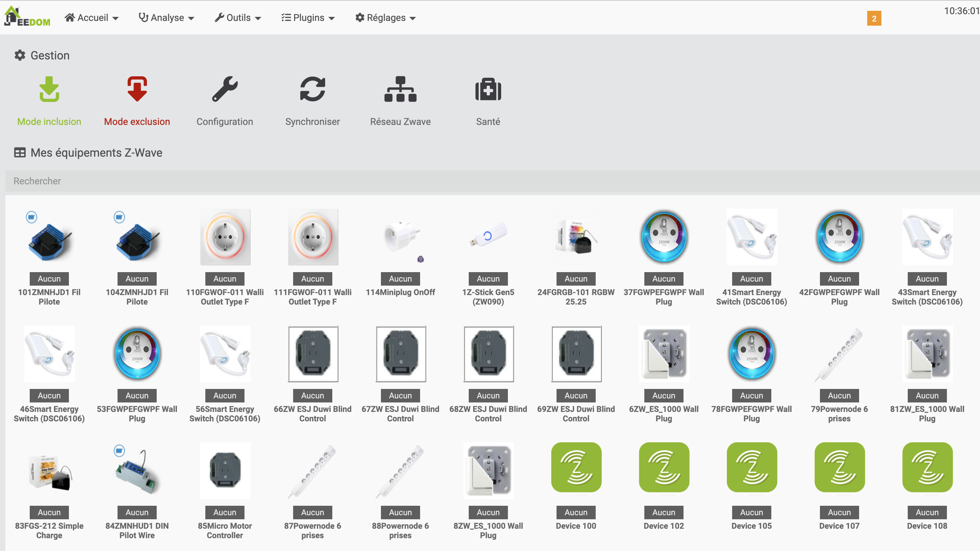
Task: Open Configuration wrench icon
Action: (x=225, y=89)
